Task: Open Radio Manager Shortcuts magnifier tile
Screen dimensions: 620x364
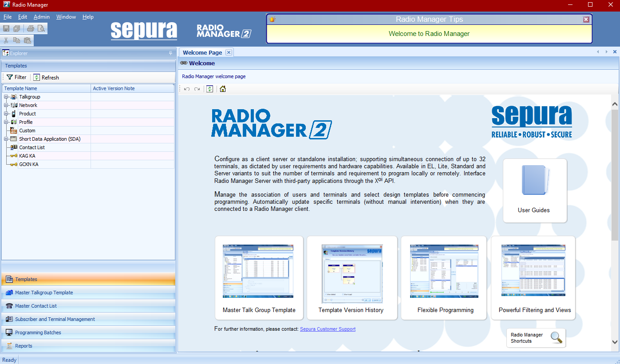Action: (536, 338)
